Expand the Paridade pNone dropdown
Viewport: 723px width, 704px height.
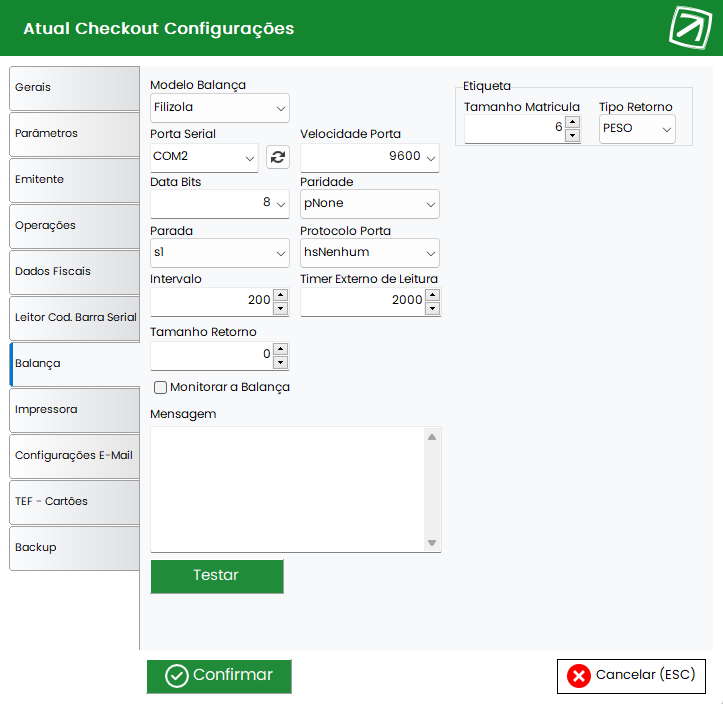pos(370,203)
